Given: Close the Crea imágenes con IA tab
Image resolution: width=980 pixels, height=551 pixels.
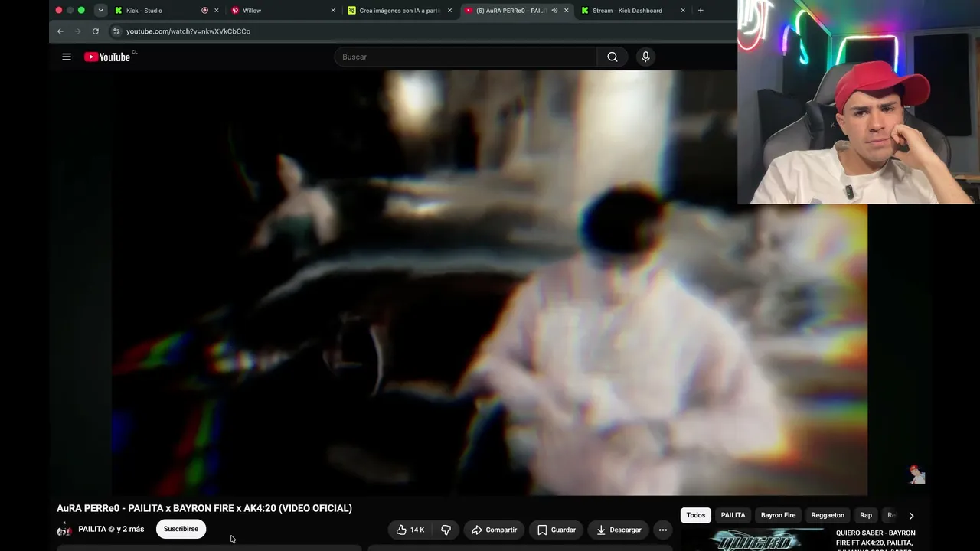Looking at the screenshot, I should [449, 11].
